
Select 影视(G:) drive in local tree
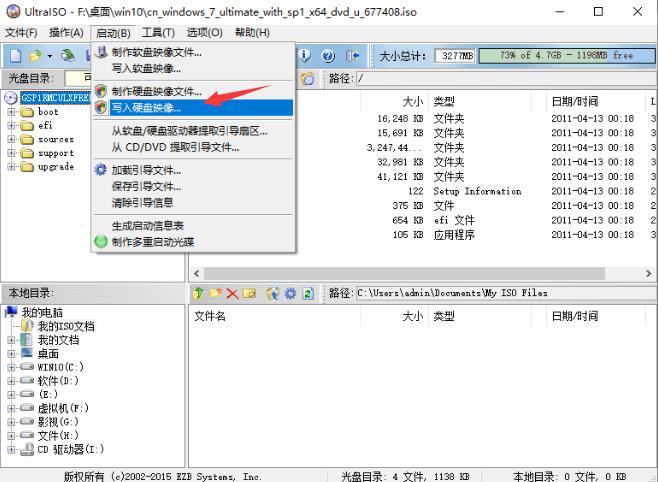(58, 422)
